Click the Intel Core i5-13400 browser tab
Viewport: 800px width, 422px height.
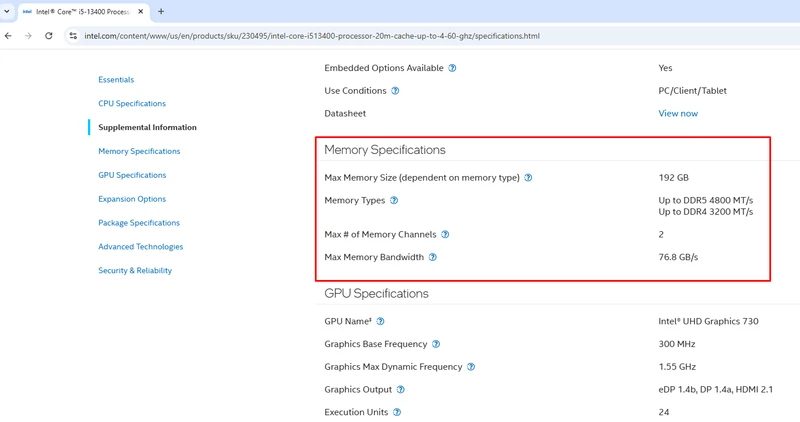coord(84,11)
